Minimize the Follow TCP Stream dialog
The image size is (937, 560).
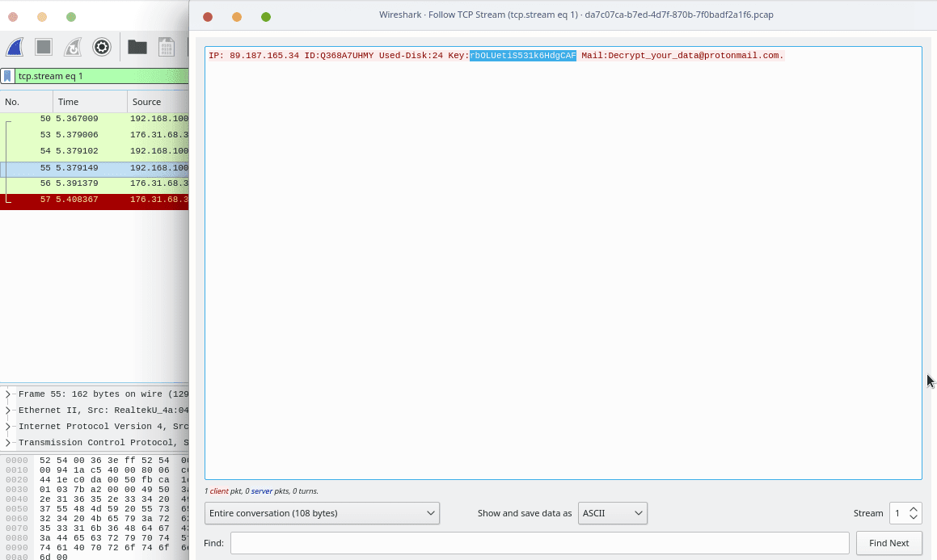(x=237, y=17)
